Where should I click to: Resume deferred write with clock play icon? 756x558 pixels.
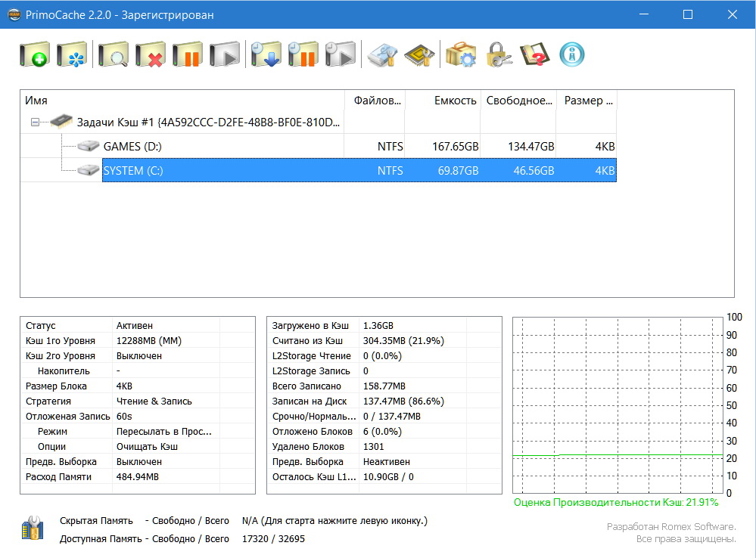coord(340,54)
